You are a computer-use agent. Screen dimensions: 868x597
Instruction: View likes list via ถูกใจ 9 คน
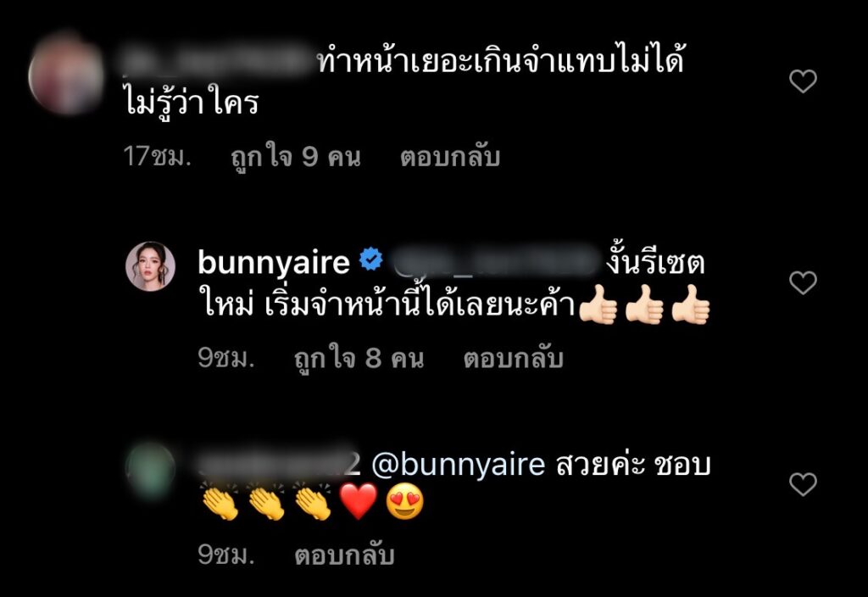296,157
